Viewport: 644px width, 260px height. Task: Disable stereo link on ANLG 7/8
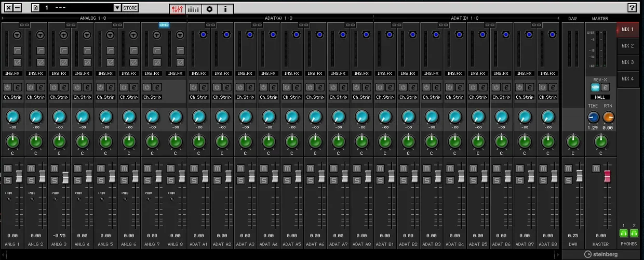point(164,25)
